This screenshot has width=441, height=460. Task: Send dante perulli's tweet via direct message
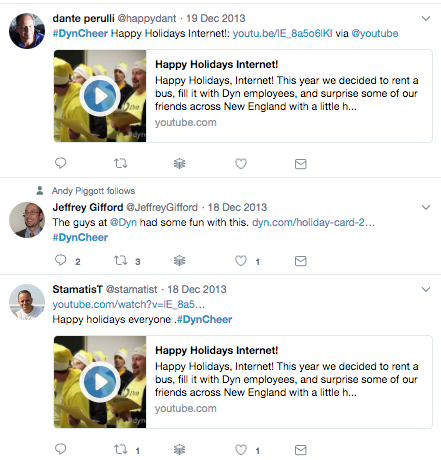point(301,164)
